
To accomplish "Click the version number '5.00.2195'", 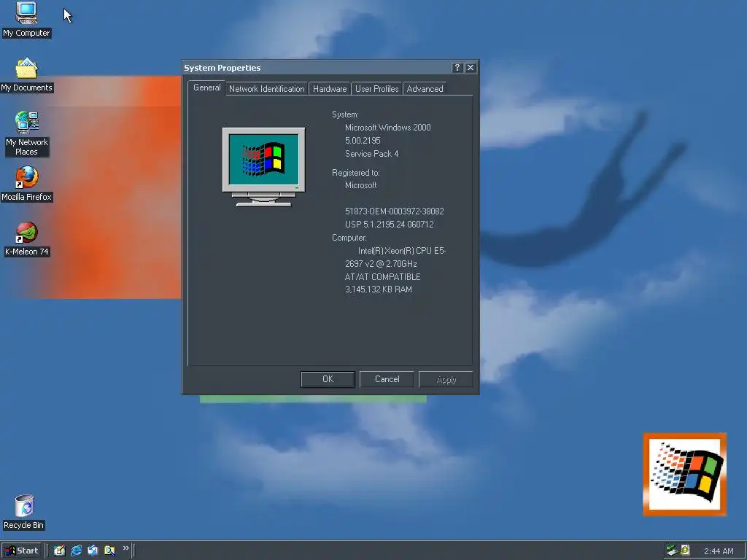I will tap(363, 141).
